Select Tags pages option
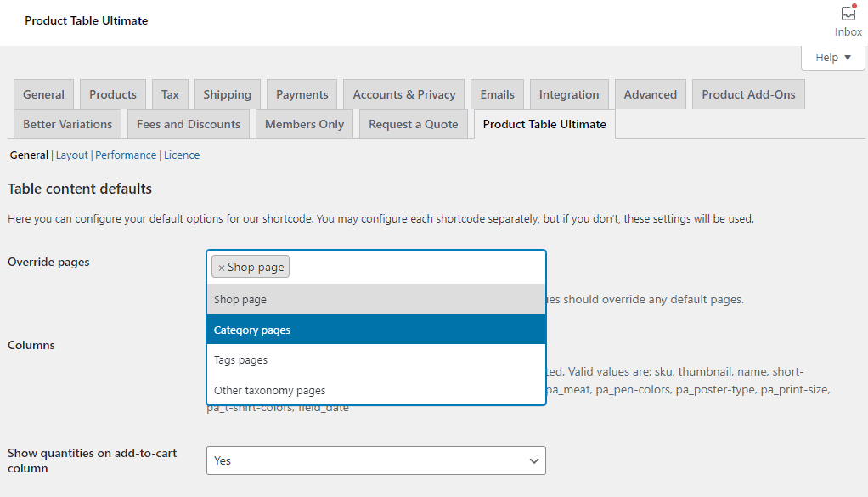This screenshot has width=868, height=497. tap(376, 359)
